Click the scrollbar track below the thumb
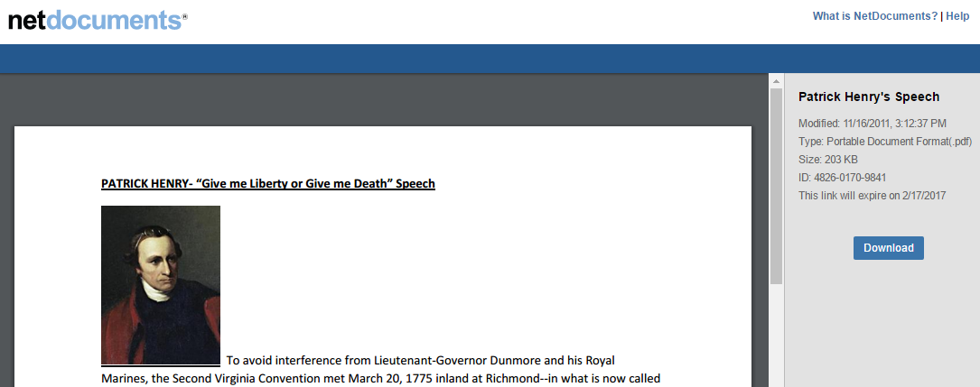This screenshot has width=980, height=387. (x=776, y=334)
